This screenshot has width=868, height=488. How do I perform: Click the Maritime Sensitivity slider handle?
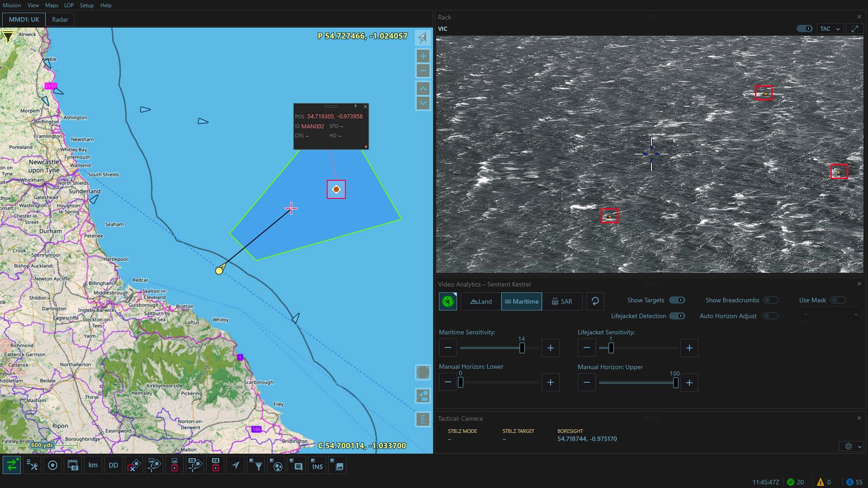click(x=522, y=348)
